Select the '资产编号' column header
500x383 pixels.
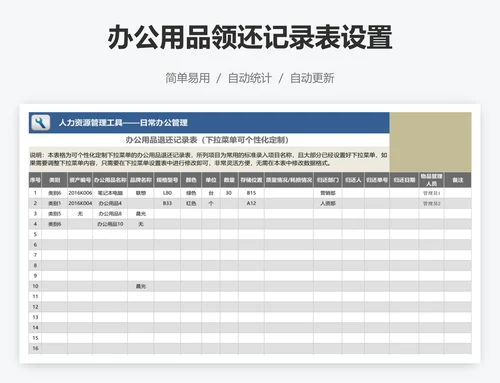click(x=80, y=180)
